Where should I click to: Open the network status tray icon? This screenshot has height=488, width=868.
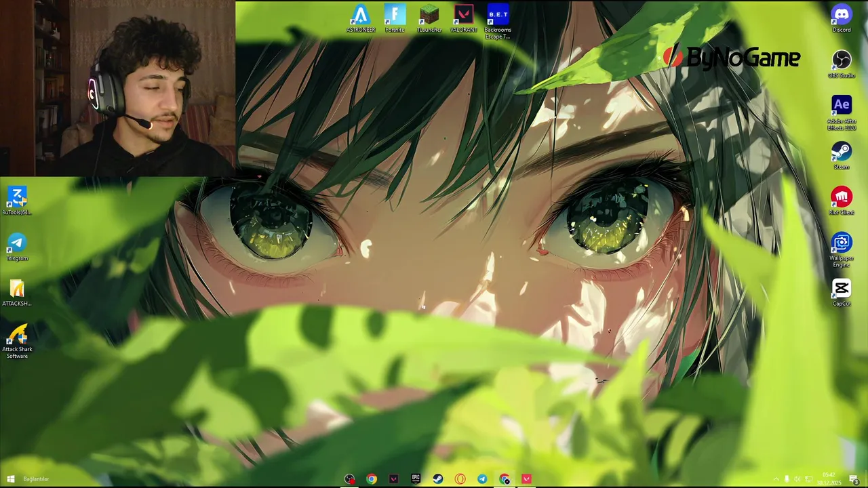[808, 479]
